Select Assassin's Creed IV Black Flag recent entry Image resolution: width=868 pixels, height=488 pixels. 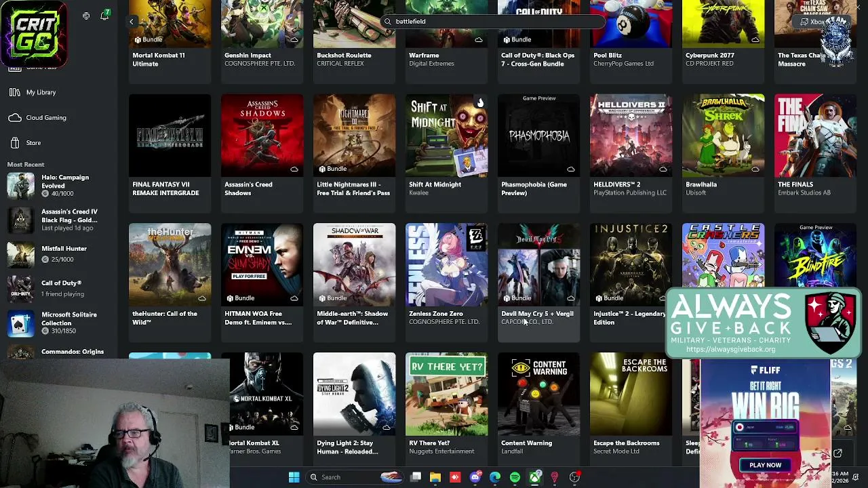tap(60, 220)
